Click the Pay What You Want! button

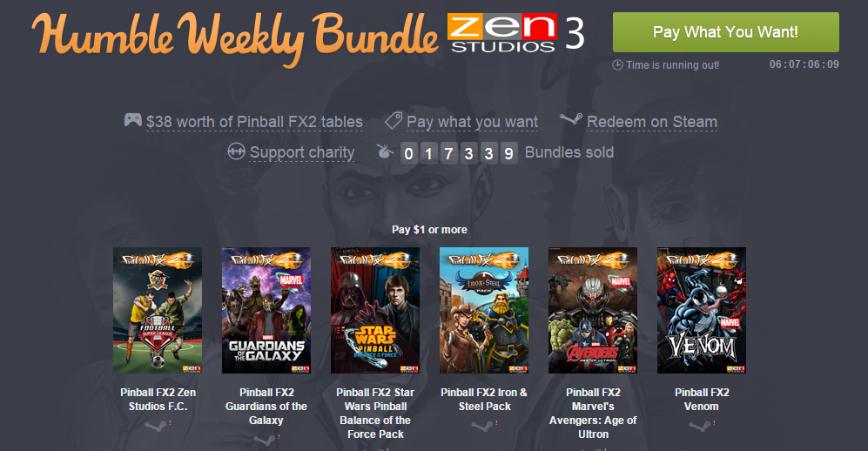tap(726, 32)
